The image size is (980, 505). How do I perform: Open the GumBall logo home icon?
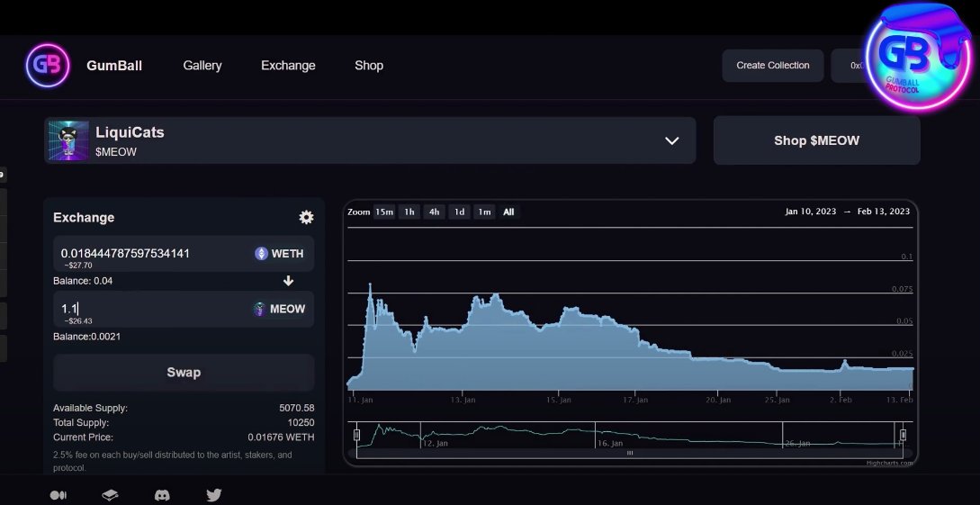pyautogui.click(x=48, y=66)
